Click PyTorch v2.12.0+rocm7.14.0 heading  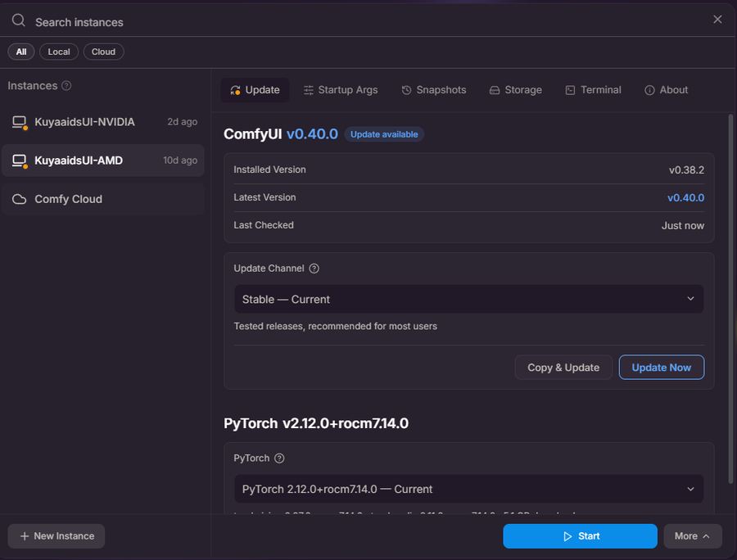316,423
